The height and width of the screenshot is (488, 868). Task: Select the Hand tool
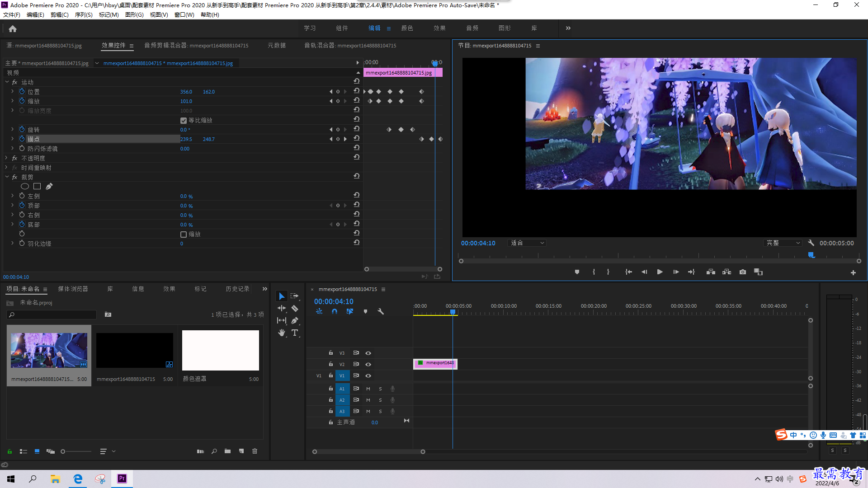pyautogui.click(x=282, y=333)
